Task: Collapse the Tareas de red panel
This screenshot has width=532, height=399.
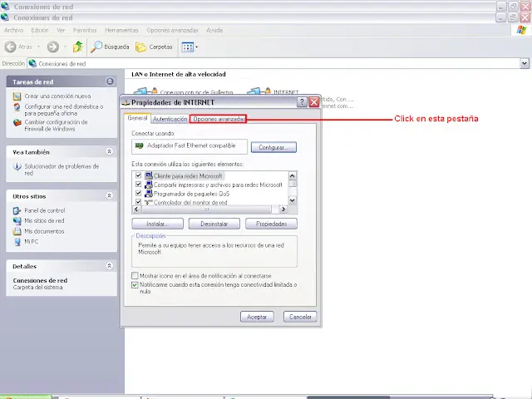Action: click(x=110, y=81)
